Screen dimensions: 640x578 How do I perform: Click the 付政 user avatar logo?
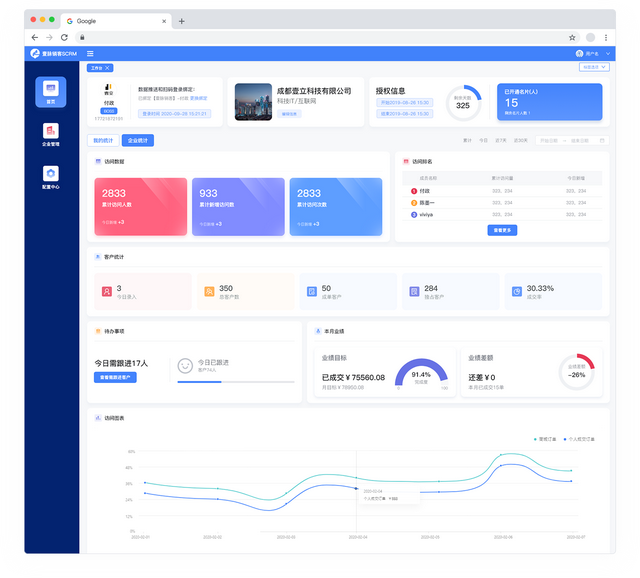pos(109,89)
